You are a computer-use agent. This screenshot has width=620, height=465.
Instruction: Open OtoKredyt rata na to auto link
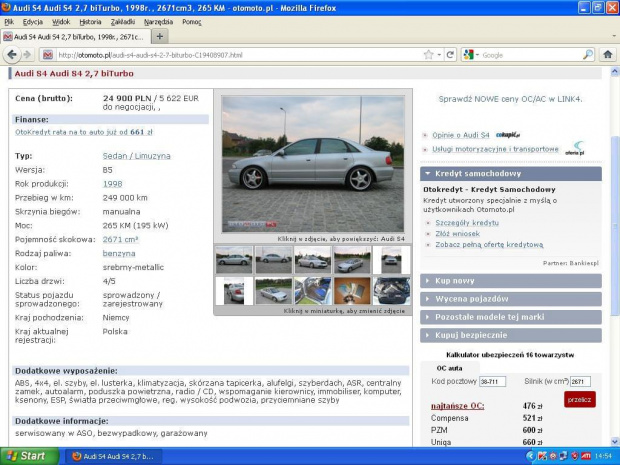click(83, 132)
